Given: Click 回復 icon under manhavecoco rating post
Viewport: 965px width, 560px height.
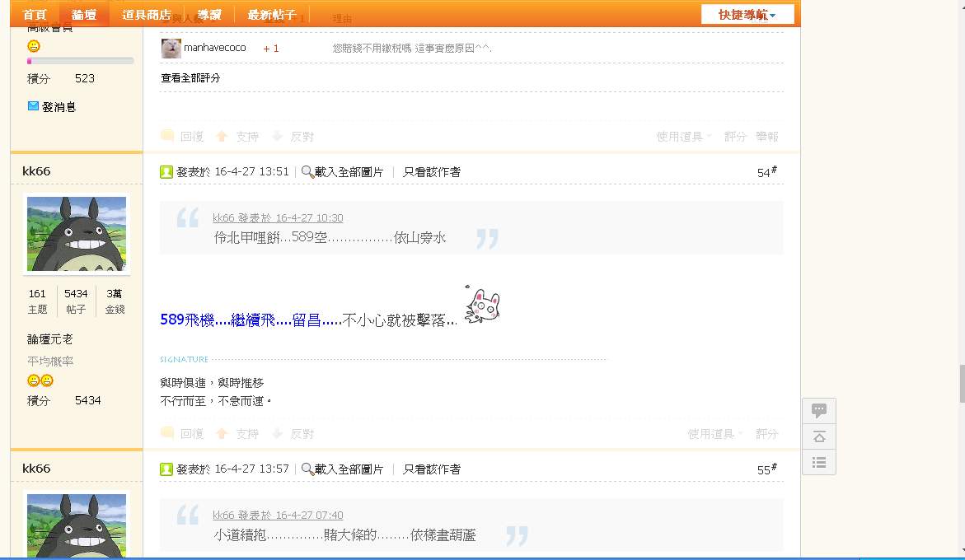Looking at the screenshot, I should coord(166,136).
